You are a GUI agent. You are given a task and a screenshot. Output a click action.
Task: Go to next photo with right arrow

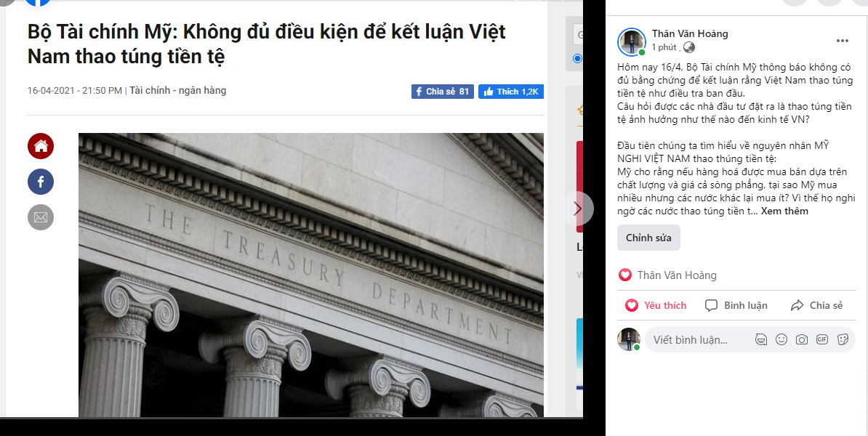point(578,209)
